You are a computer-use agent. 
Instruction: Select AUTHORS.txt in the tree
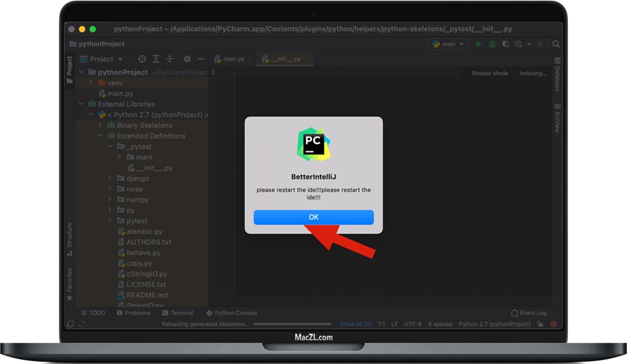(x=144, y=242)
